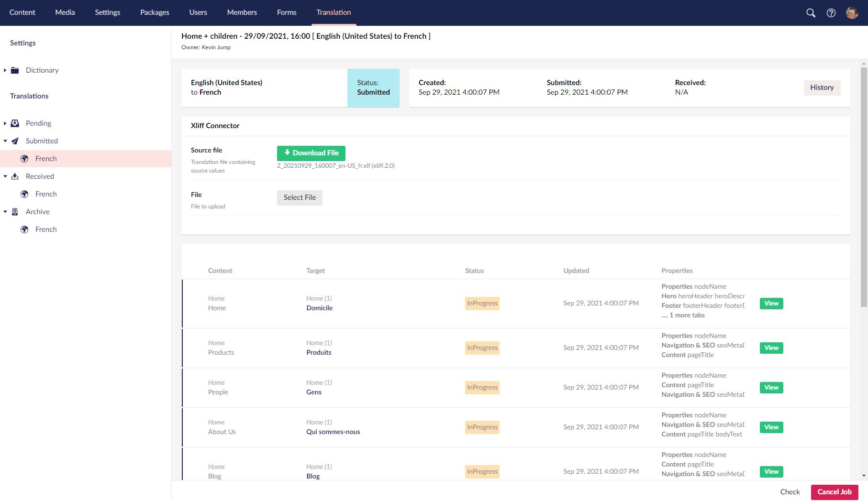
Task: Collapse the Submitted tree node
Action: click(5, 141)
